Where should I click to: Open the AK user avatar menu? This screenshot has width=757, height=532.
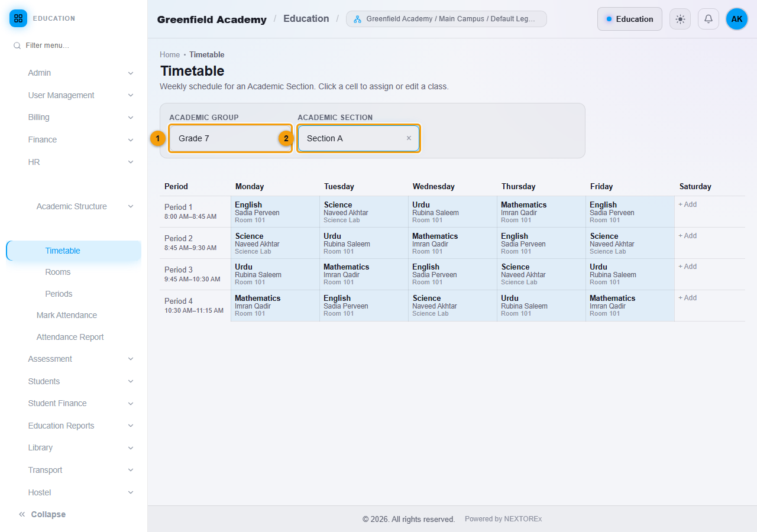pos(737,19)
